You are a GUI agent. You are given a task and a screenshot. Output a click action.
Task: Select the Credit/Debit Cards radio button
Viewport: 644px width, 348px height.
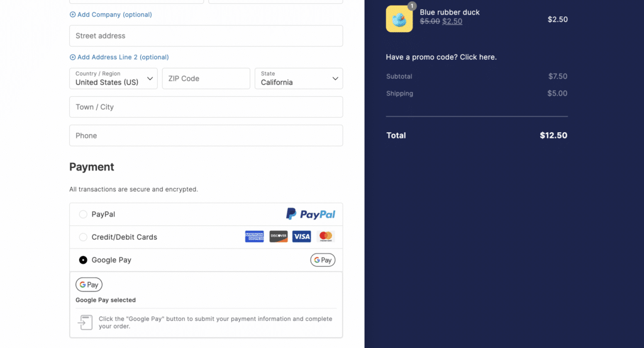83,237
